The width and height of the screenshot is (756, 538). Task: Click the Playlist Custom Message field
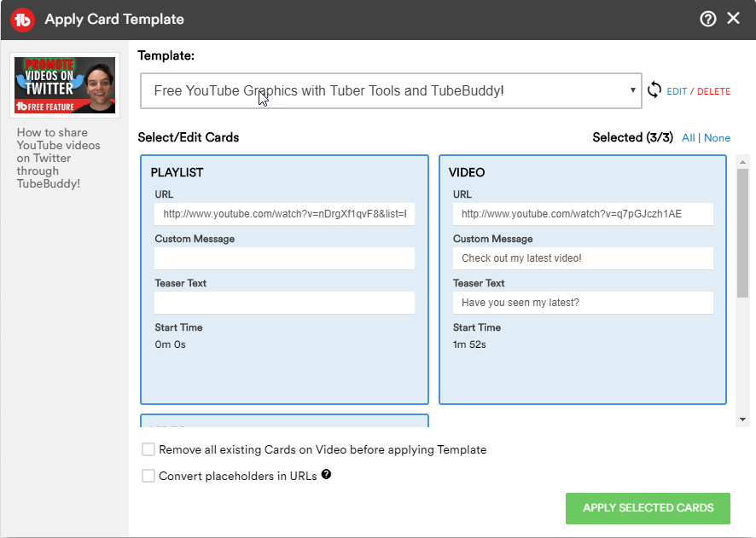tap(284, 258)
